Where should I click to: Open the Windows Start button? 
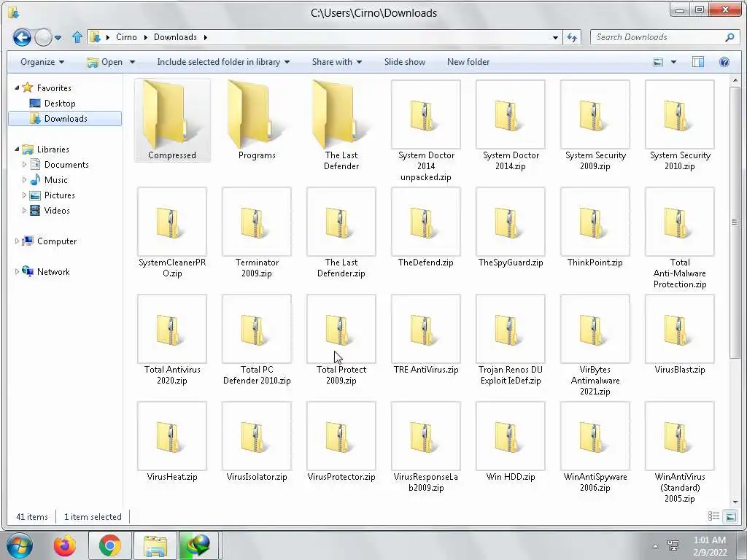19,545
